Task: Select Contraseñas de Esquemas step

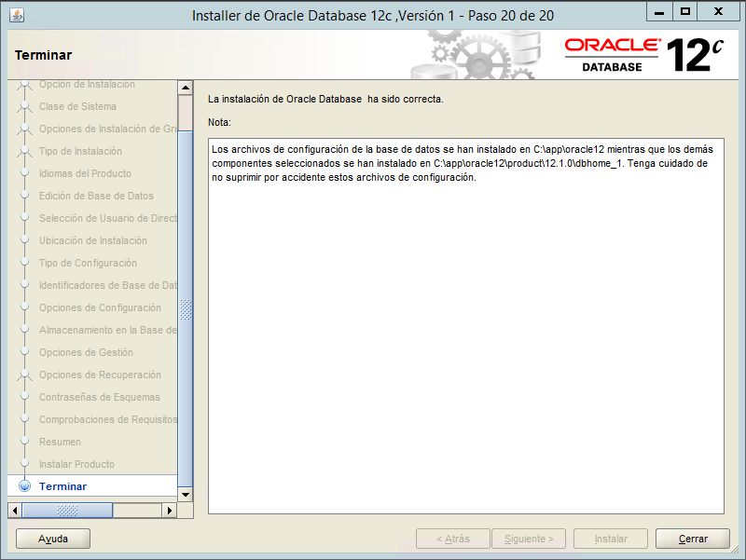Action: coord(100,397)
